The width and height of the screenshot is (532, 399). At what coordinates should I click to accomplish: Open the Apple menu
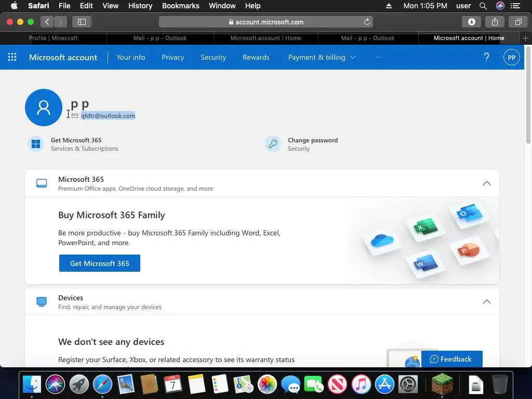pos(14,6)
